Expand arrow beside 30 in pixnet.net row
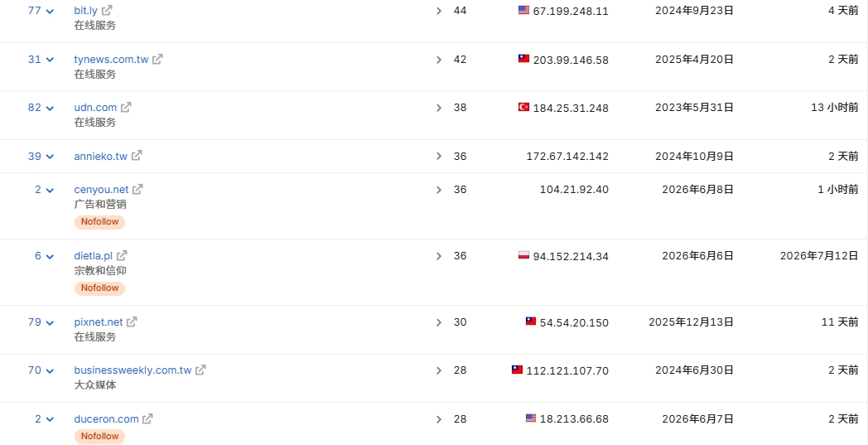This screenshot has width=868, height=445. [x=439, y=322]
